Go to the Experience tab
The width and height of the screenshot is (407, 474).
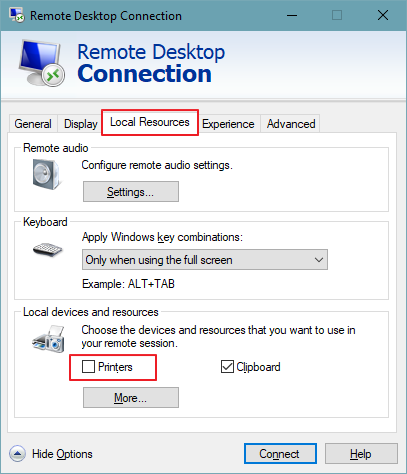(x=228, y=124)
